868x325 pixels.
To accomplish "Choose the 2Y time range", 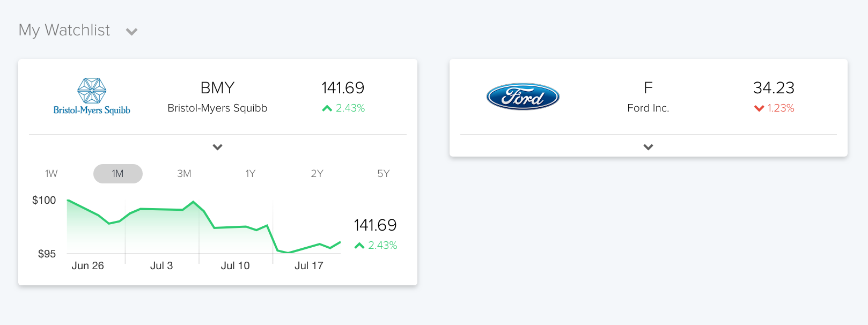I will (x=317, y=174).
